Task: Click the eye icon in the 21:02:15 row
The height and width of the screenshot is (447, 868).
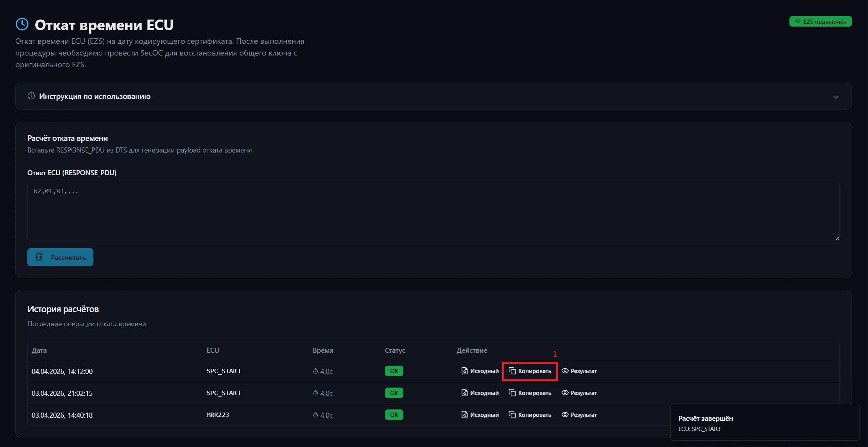Action: 565,393
